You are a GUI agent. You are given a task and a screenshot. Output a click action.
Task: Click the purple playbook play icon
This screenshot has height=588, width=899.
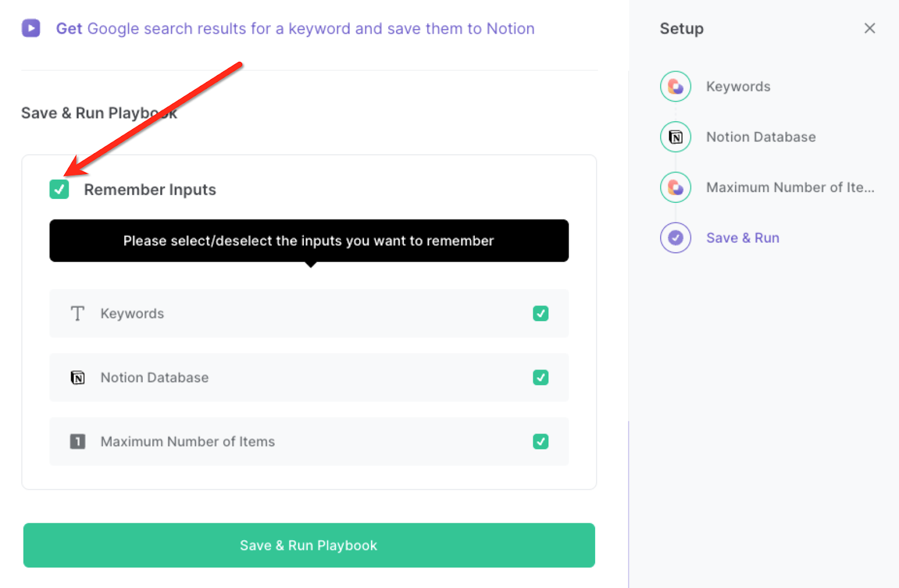pos(31,28)
